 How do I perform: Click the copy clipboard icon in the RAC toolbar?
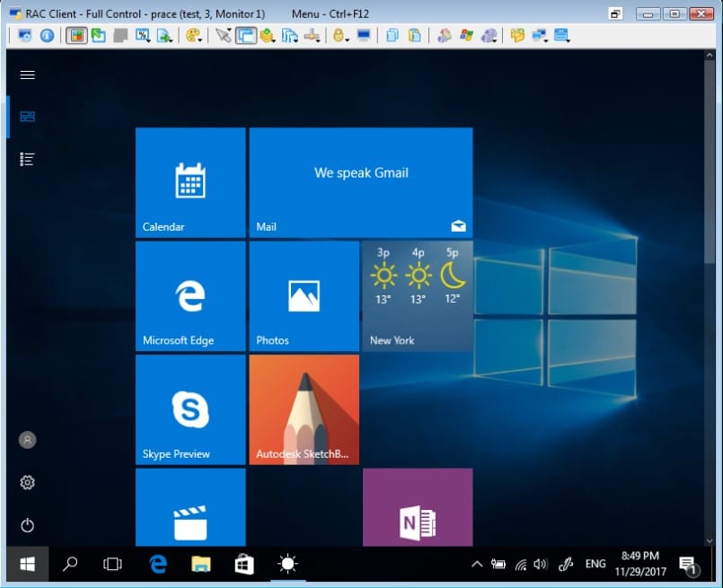(392, 36)
